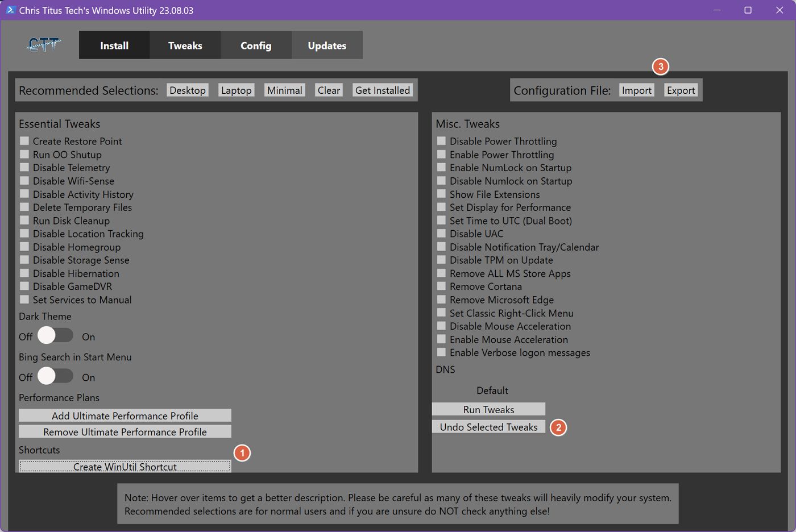Viewport: 796px width, 532px height.
Task: Click Undo Selected Tweaks
Action: (x=488, y=427)
